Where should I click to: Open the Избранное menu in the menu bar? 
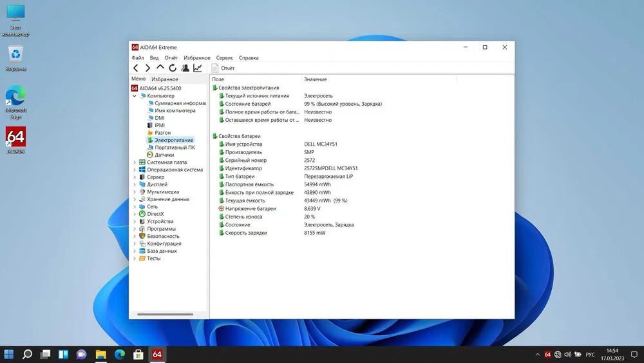(x=196, y=58)
